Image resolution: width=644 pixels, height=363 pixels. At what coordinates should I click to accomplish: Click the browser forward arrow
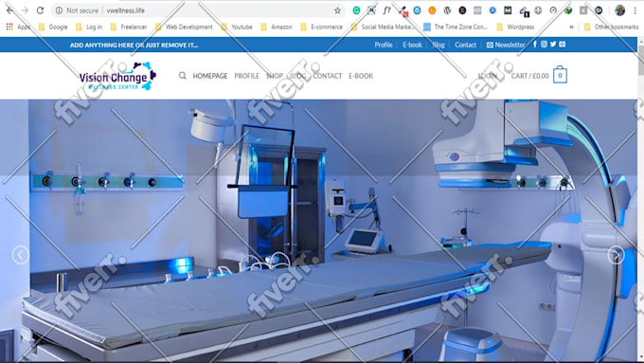pyautogui.click(x=25, y=10)
